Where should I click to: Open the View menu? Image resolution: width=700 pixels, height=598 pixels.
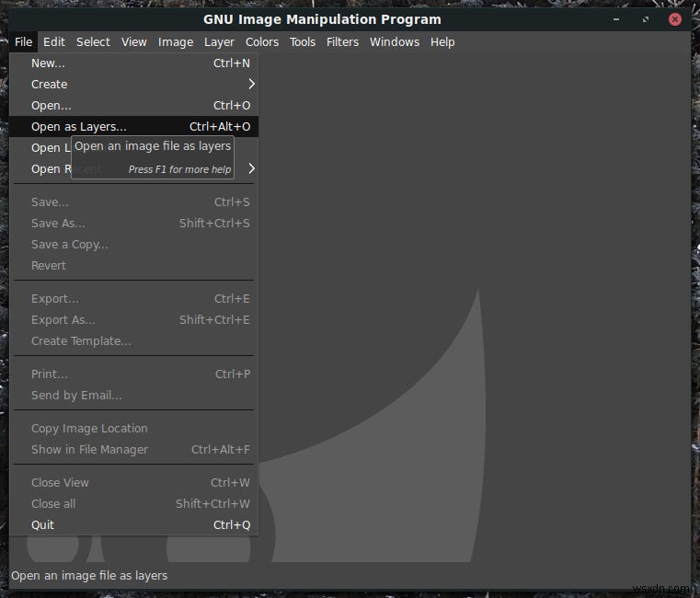point(134,42)
